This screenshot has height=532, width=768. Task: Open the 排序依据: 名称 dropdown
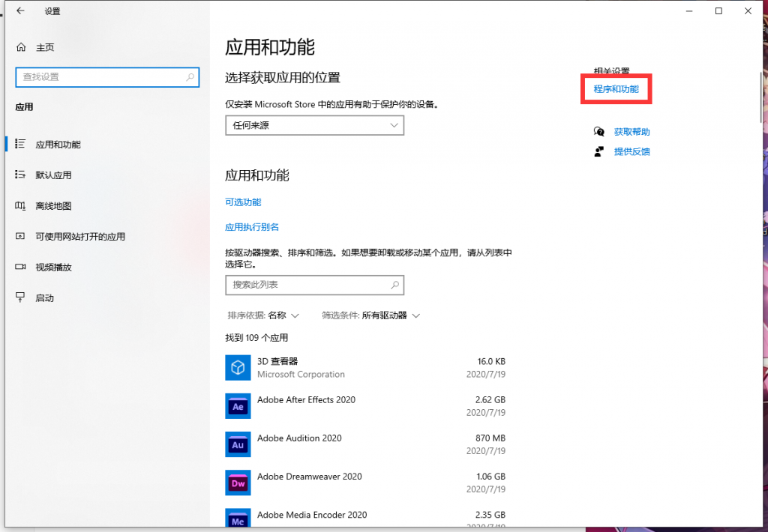[263, 315]
